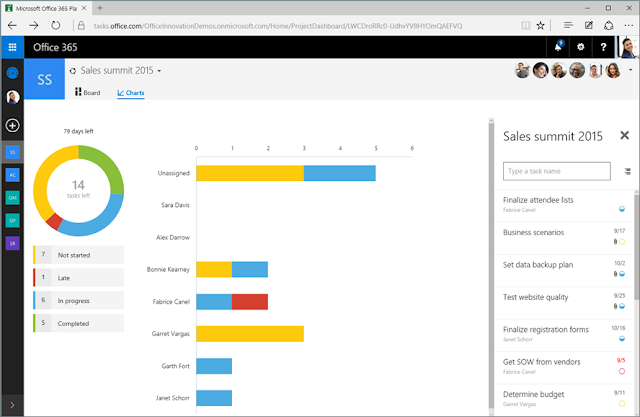Filter by In progress status legend
The image size is (640, 417).
click(78, 301)
